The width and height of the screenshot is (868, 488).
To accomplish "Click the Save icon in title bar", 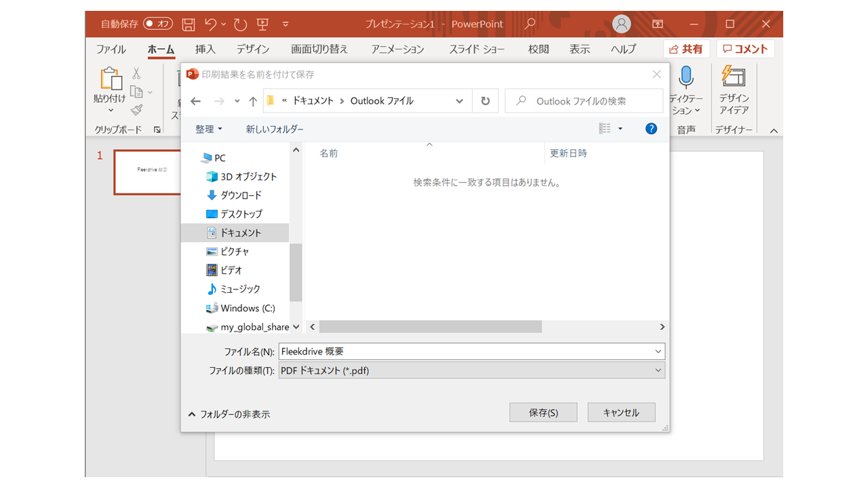I will pyautogui.click(x=189, y=24).
